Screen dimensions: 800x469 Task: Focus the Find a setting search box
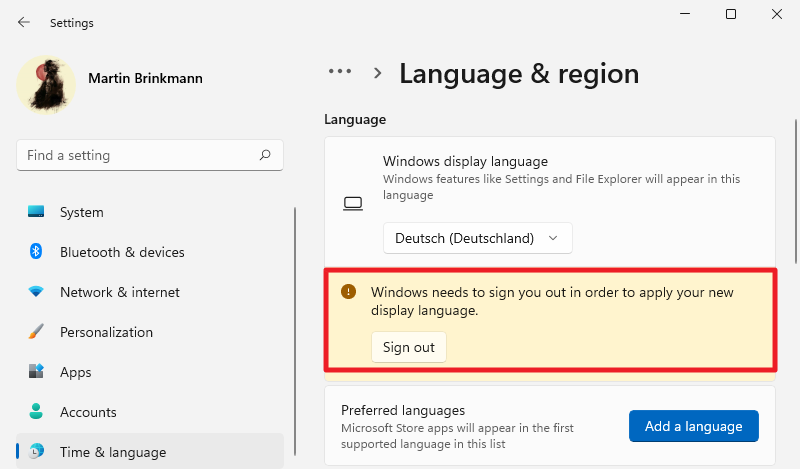pyautogui.click(x=150, y=155)
